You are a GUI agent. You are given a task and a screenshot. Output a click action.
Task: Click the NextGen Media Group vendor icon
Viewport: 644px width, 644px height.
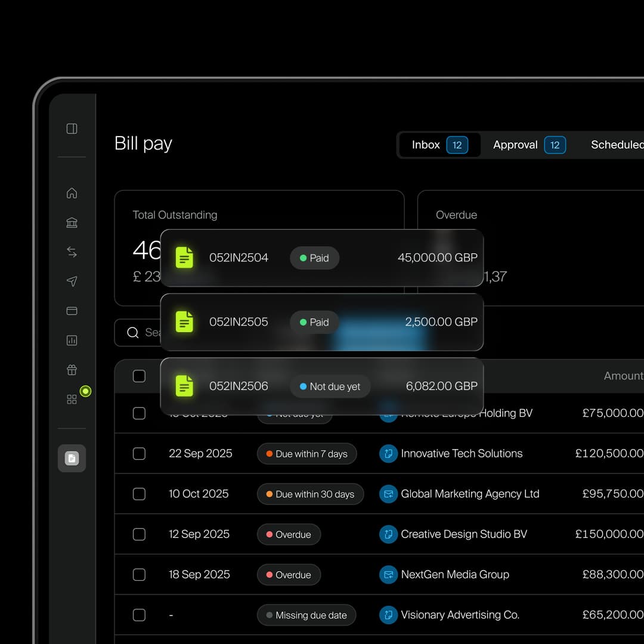point(388,574)
